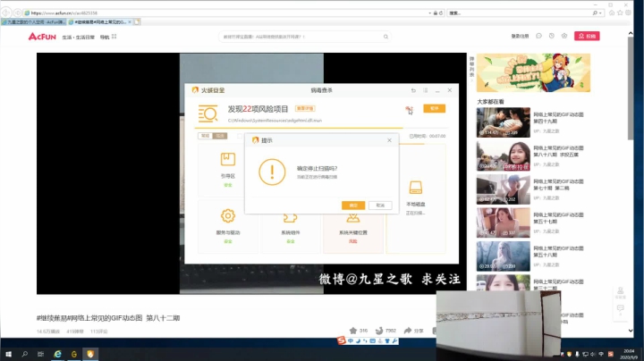
Task: Open recommended video 第七十期 title link
Action: 558,185
